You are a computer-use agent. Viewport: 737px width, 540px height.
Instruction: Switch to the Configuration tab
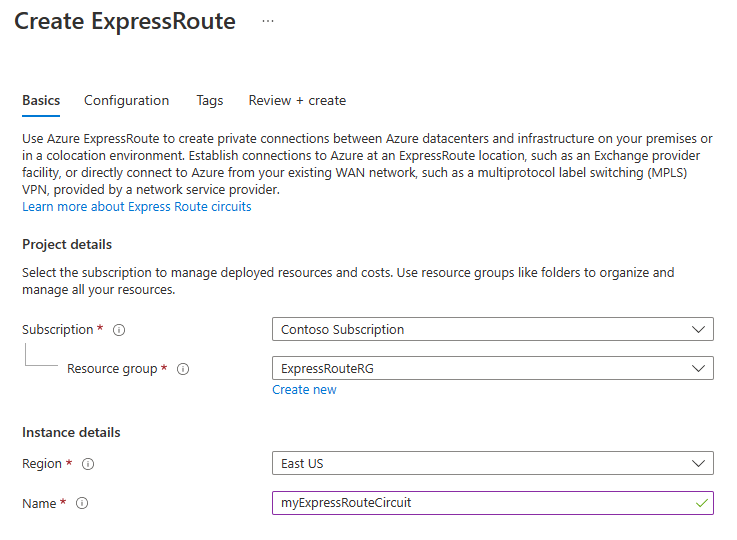(126, 100)
